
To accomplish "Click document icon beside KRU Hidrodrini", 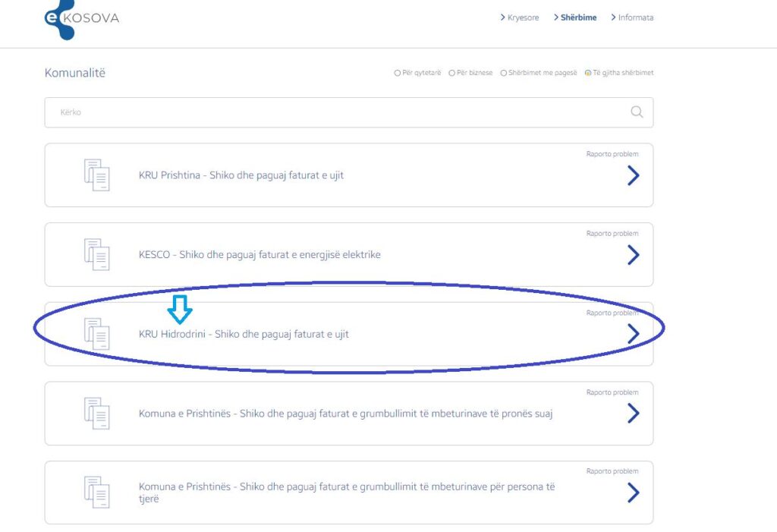I will pos(96,334).
